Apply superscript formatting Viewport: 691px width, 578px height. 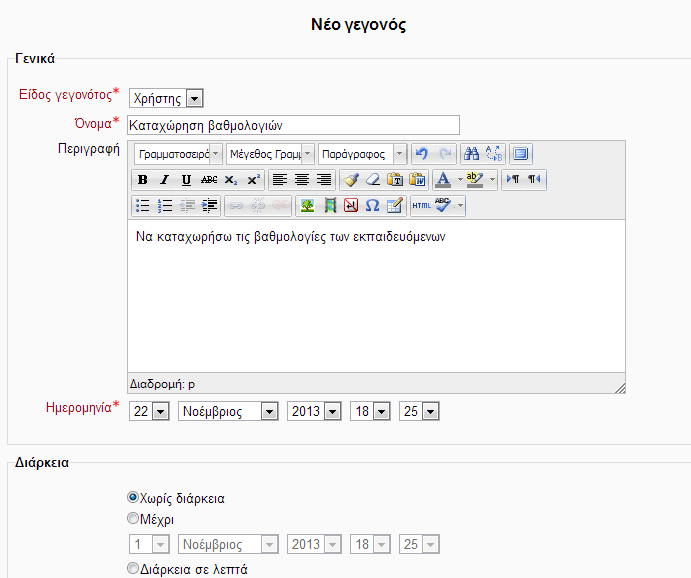click(253, 180)
